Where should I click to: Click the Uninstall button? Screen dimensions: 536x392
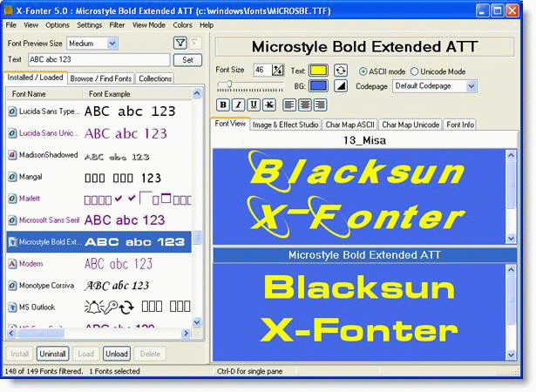52,354
